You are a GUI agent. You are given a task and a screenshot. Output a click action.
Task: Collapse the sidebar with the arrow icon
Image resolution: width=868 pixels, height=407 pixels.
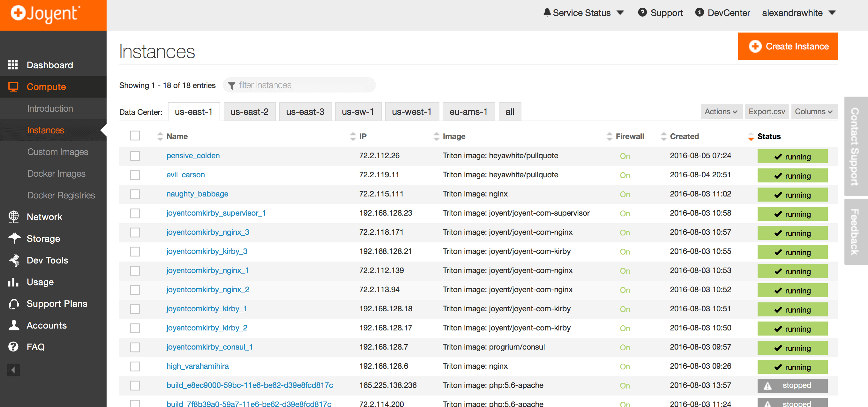pyautogui.click(x=13, y=370)
